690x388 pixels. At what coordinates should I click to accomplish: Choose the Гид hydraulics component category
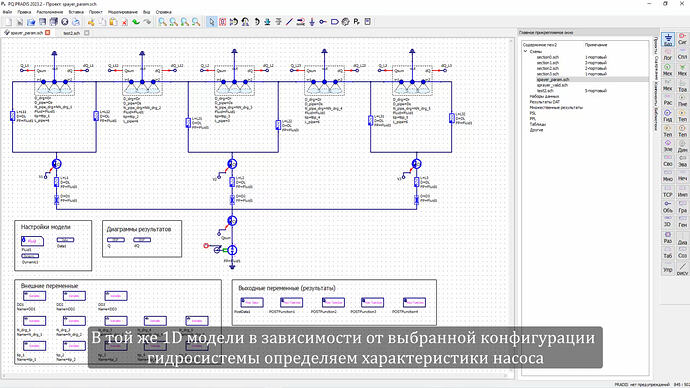[668, 116]
